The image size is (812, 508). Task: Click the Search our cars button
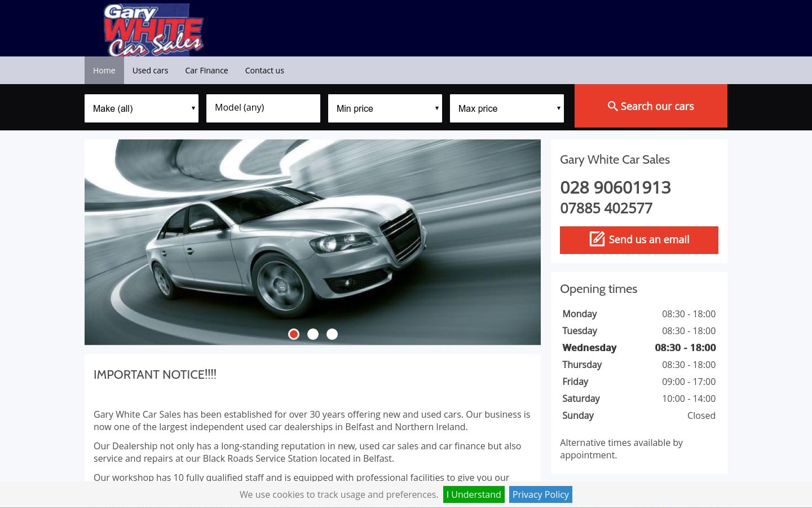[651, 106]
